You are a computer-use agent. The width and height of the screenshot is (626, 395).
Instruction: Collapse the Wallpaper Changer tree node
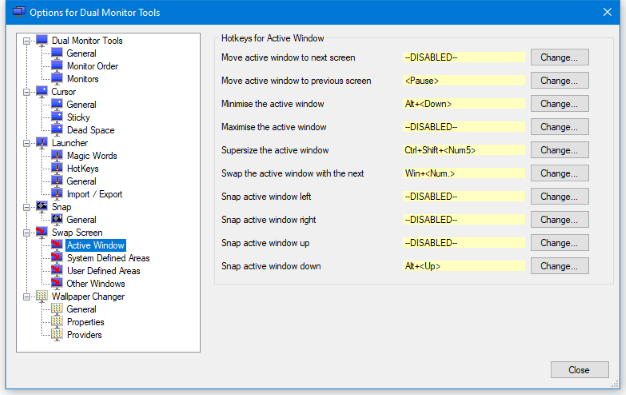(27, 297)
